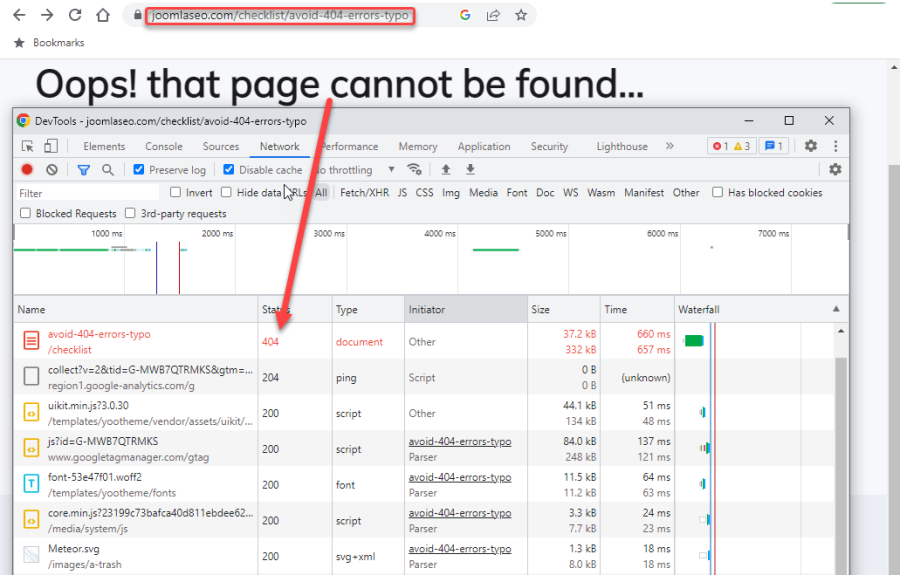Sort by the Size column header
Viewport: 900px width, 575px height.
tap(564, 309)
